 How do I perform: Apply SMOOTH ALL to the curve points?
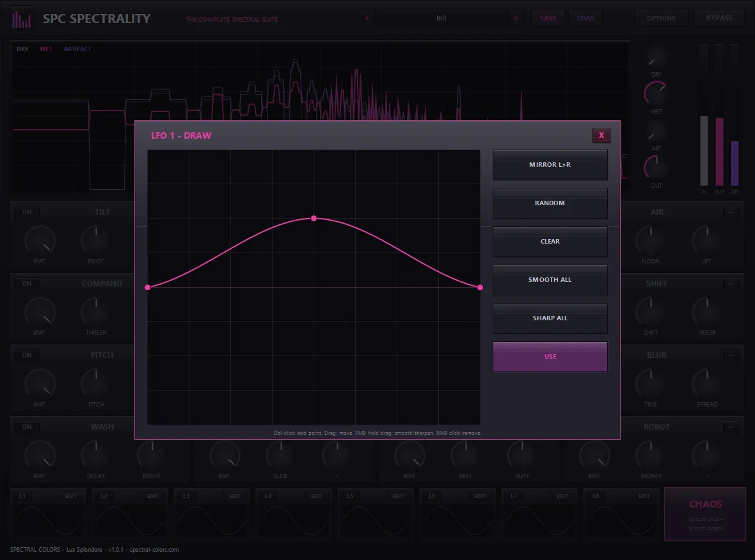[550, 280]
